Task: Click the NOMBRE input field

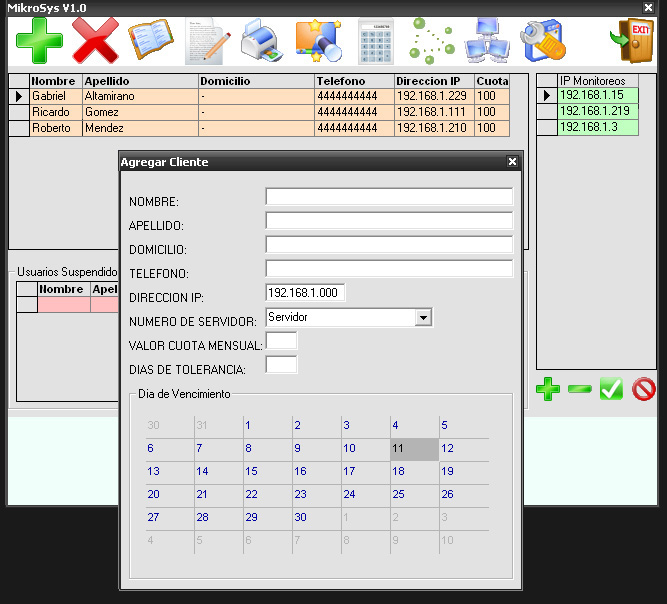Action: point(389,197)
